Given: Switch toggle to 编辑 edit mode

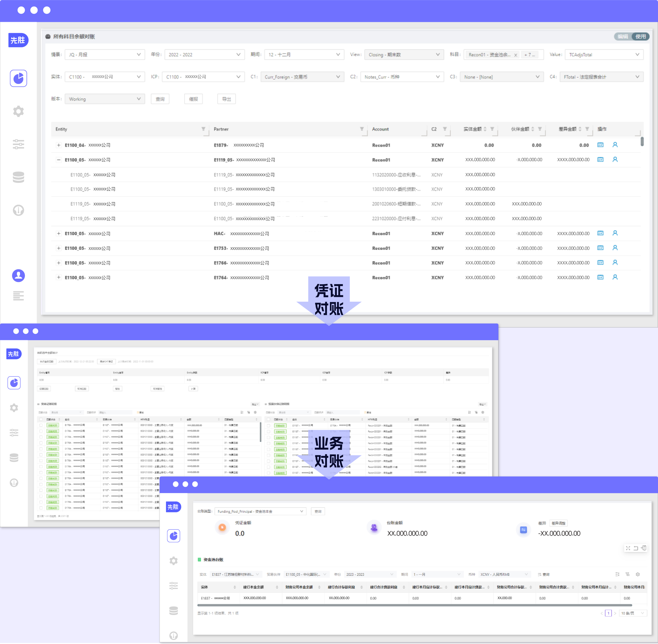Looking at the screenshot, I should click(623, 37).
